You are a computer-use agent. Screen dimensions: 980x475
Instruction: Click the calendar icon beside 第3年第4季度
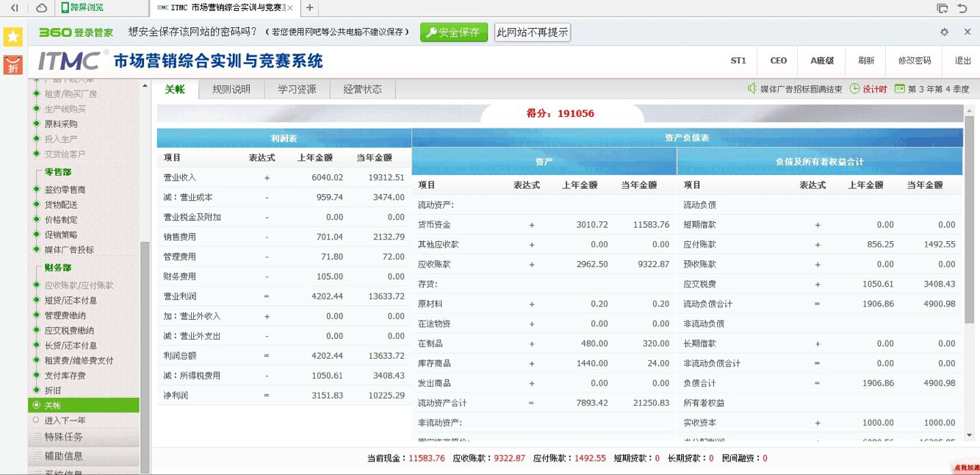coord(900,89)
